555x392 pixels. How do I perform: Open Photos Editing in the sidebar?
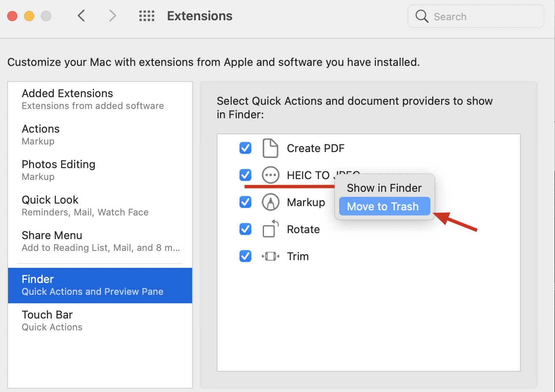click(100, 170)
